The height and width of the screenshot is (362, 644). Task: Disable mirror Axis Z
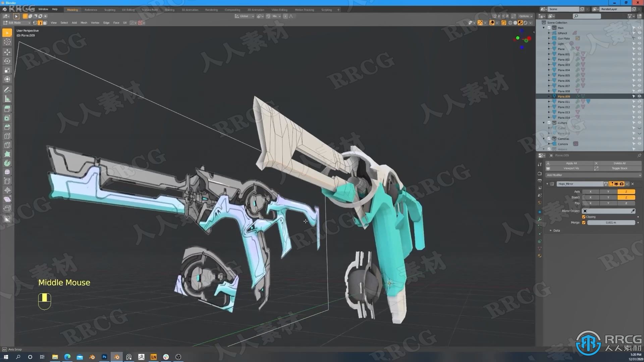point(626,192)
